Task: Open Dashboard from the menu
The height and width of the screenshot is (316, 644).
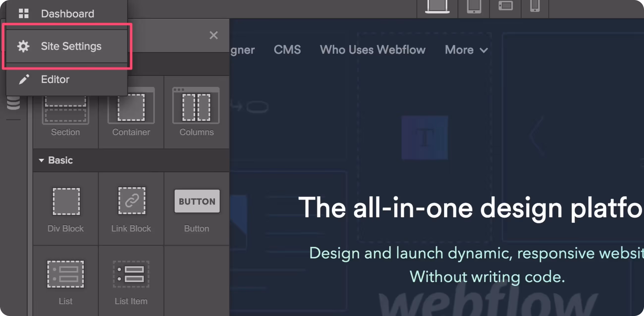Action: (x=67, y=14)
